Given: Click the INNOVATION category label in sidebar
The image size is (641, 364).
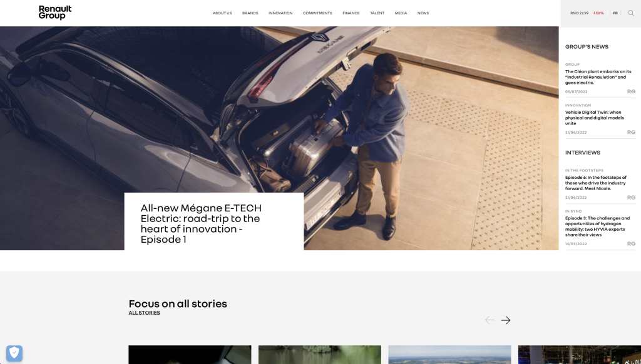Looking at the screenshot, I should click(578, 106).
